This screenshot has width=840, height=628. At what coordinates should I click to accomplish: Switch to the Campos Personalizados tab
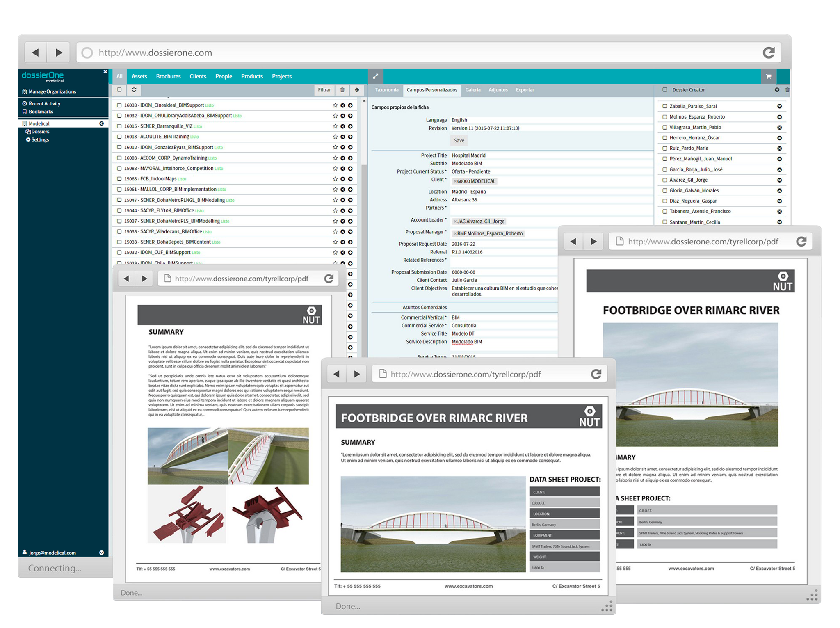432,90
